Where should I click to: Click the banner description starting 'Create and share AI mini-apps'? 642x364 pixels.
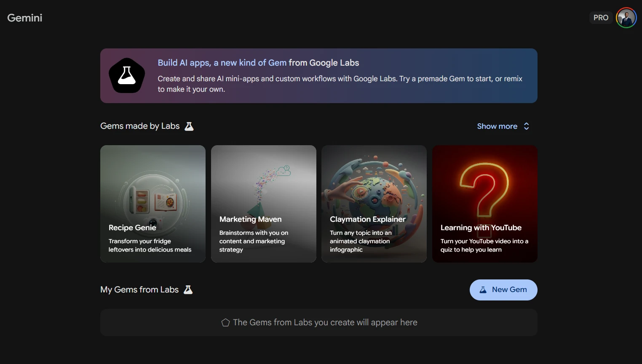coord(340,84)
